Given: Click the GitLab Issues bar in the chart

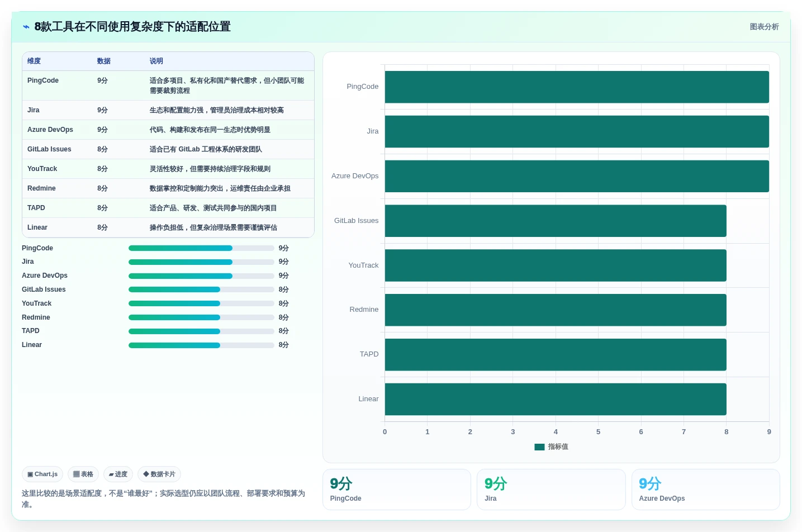Looking at the screenshot, I should 556,221.
